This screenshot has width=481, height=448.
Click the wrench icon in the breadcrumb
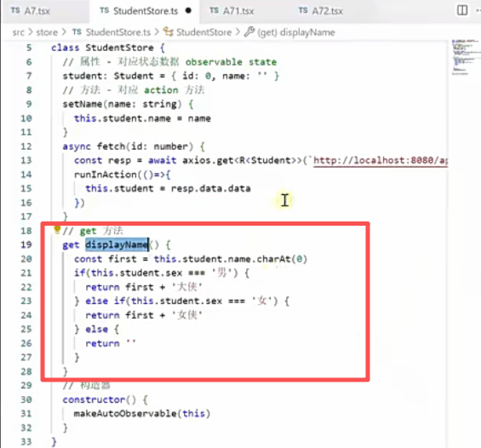pos(249,32)
